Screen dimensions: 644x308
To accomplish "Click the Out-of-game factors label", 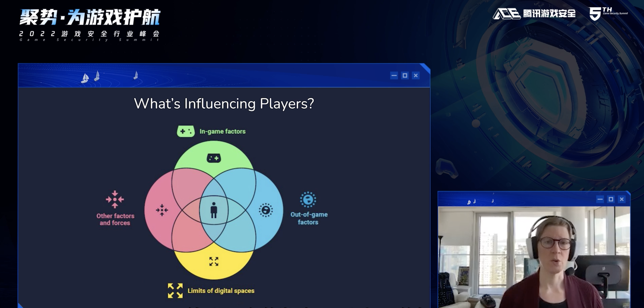I will click(309, 218).
